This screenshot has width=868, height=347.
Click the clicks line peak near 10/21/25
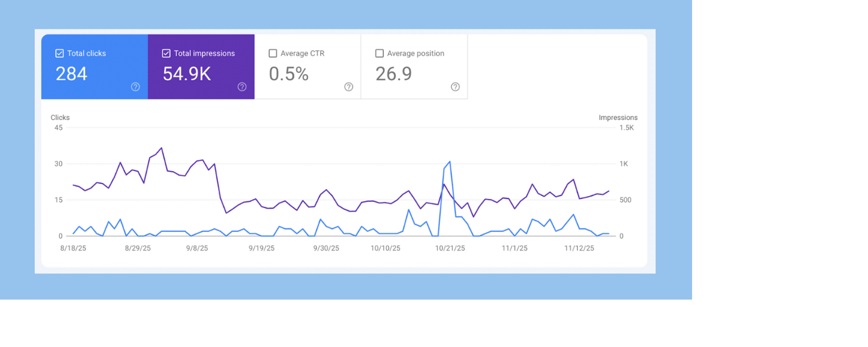pyautogui.click(x=450, y=162)
